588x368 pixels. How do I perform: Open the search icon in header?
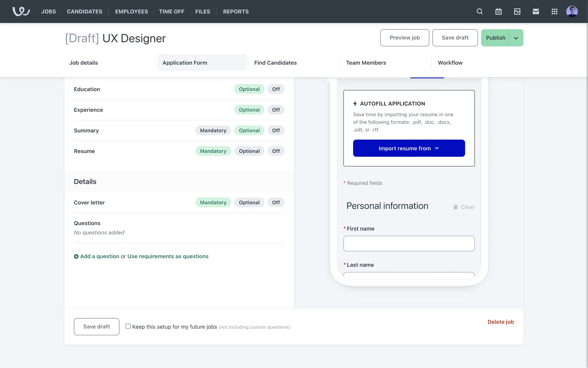point(480,11)
